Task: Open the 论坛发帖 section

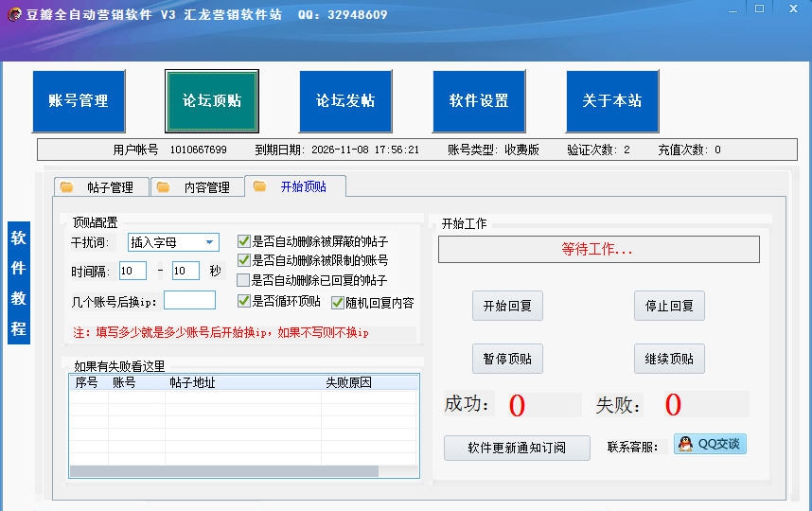Action: click(x=345, y=101)
